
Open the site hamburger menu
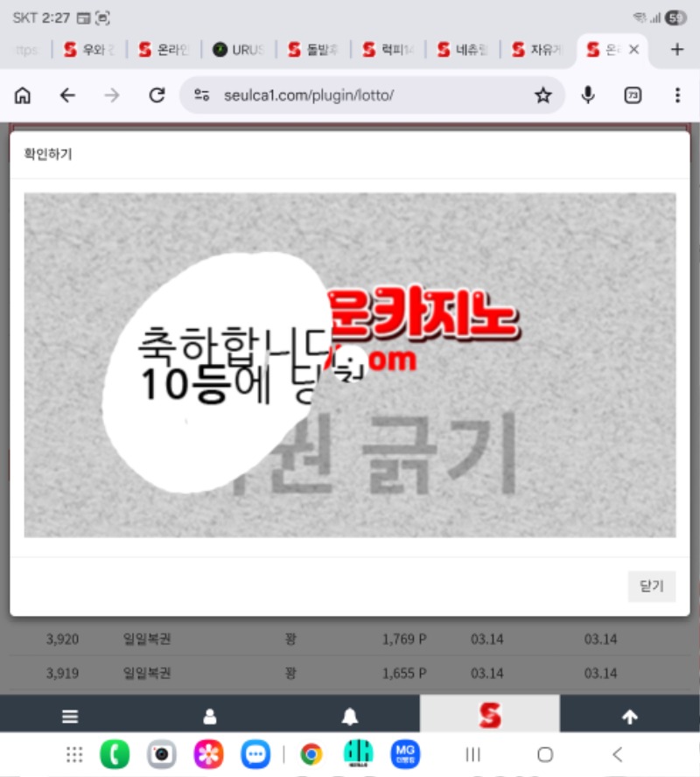(x=70, y=717)
